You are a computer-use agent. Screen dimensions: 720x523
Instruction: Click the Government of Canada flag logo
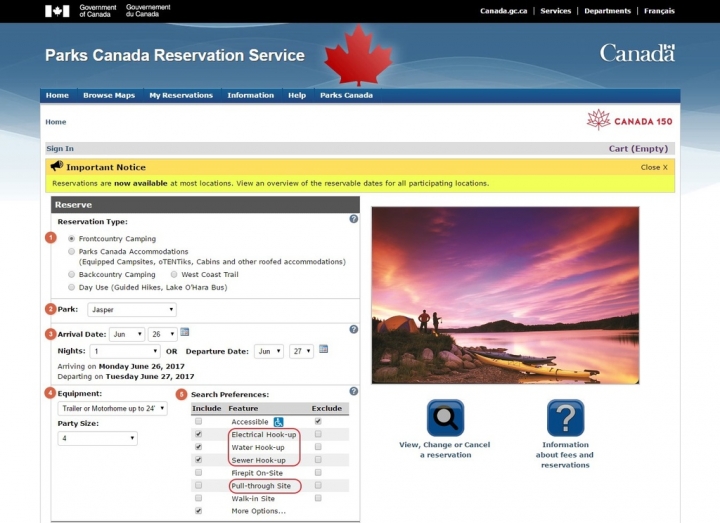click(57, 11)
